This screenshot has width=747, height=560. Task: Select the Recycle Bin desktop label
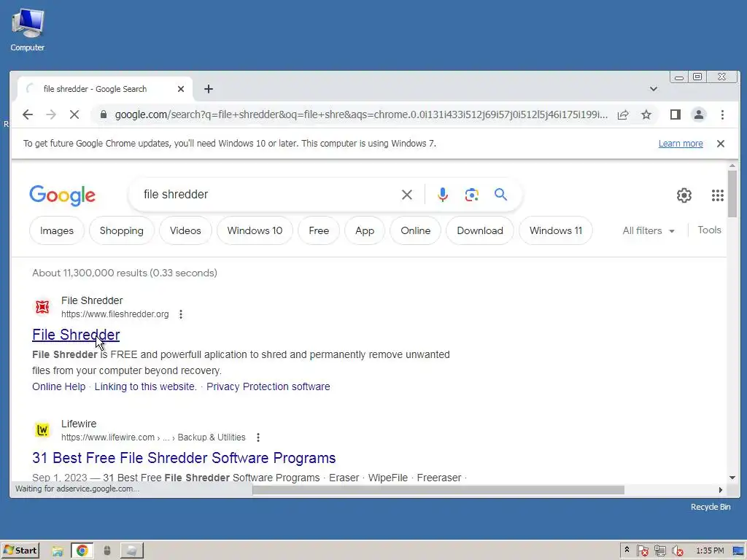click(711, 507)
